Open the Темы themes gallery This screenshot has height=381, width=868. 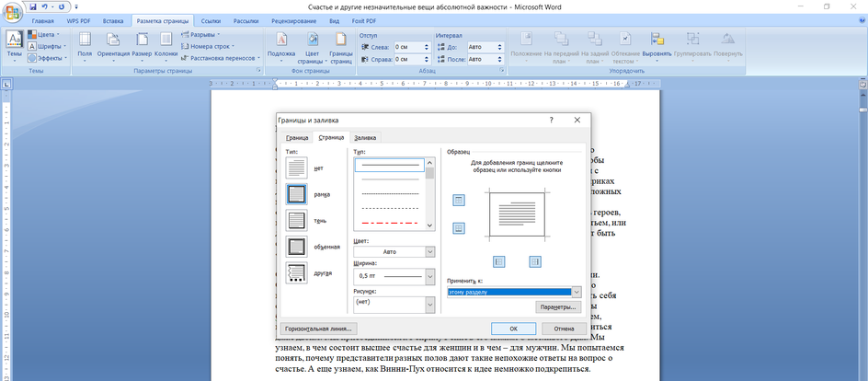[15, 46]
